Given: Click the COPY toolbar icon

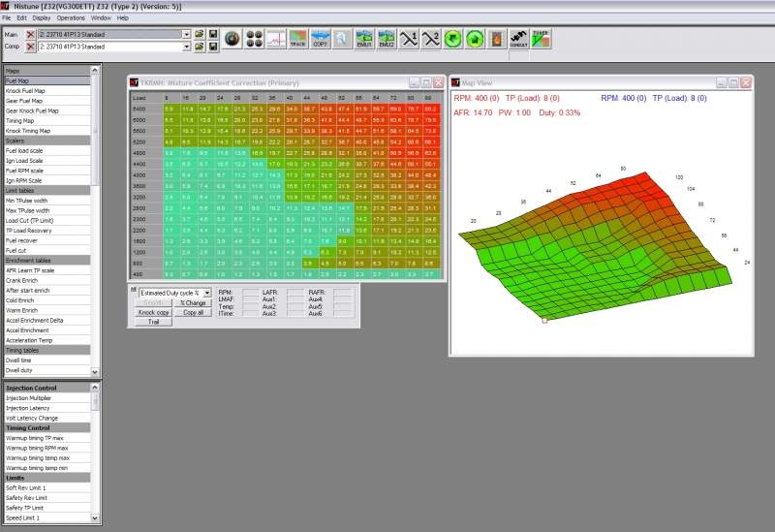Looking at the screenshot, I should coord(321,40).
